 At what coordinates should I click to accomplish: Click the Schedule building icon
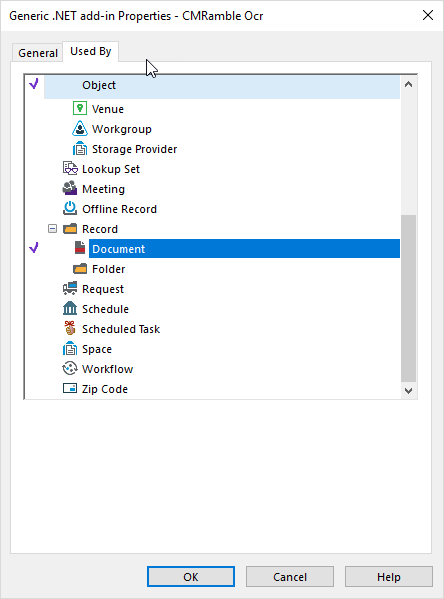tap(70, 308)
